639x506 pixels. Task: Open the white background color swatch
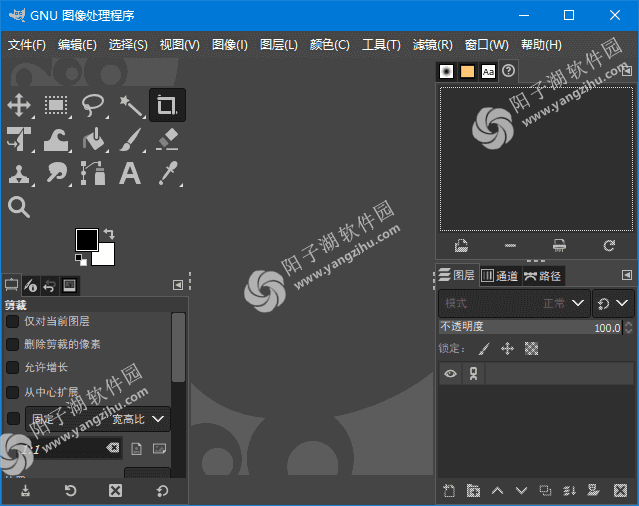(x=106, y=256)
